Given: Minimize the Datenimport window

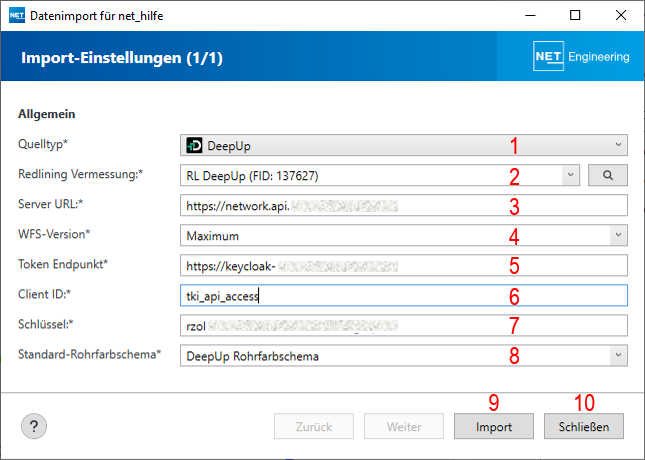Looking at the screenshot, I should click(531, 15).
